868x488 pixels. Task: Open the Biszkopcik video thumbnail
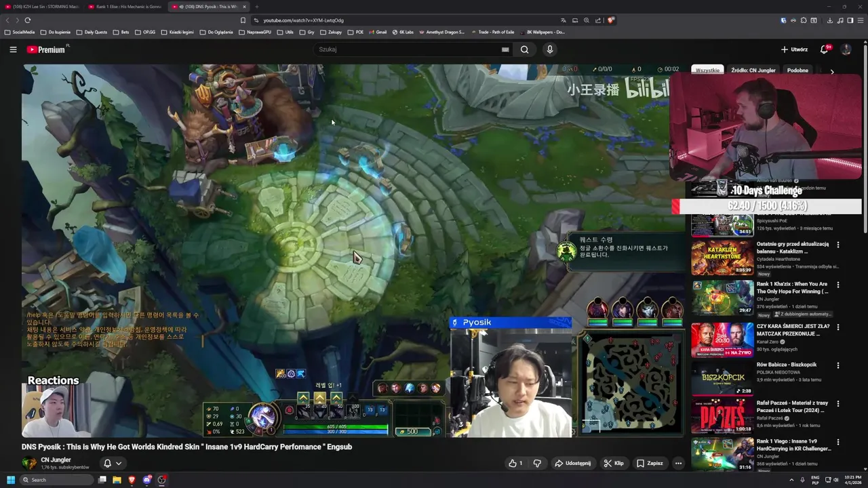[x=722, y=378]
